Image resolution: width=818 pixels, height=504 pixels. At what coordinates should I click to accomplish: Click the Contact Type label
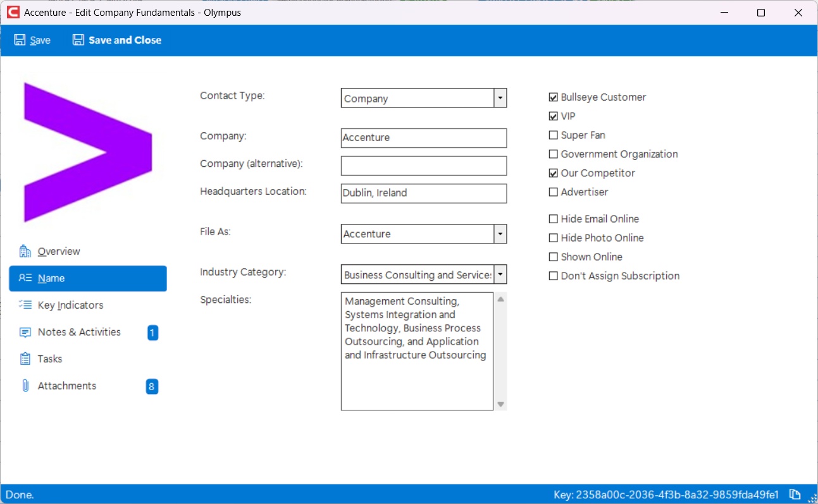coord(232,96)
